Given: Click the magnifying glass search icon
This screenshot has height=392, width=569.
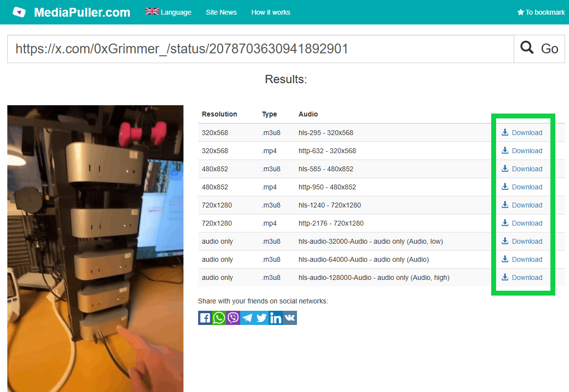Looking at the screenshot, I should 527,47.
